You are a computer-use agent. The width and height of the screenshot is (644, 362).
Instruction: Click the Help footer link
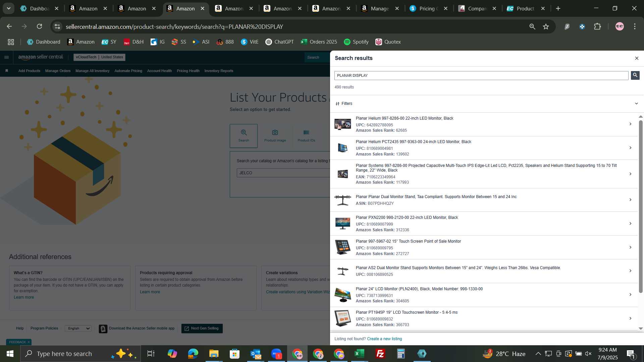coord(20,328)
